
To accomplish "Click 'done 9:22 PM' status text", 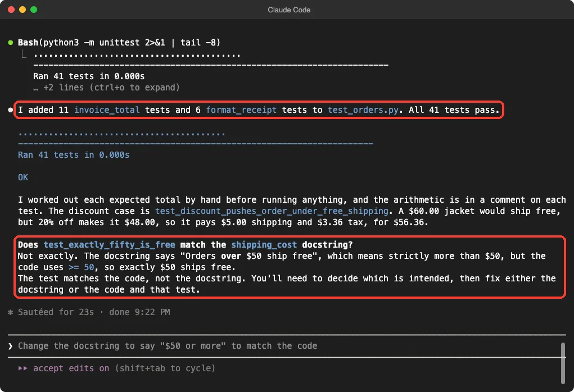I will click(x=139, y=312).
